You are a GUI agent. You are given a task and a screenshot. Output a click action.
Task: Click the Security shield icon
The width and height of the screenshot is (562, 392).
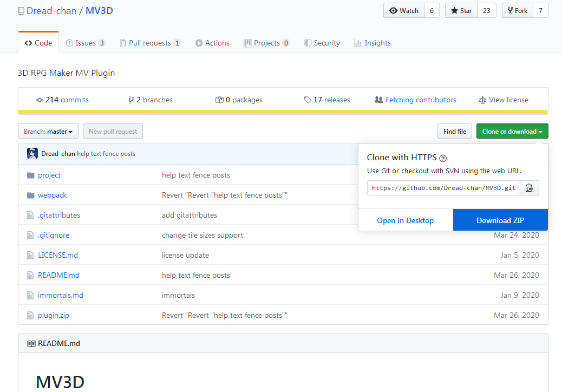pyautogui.click(x=308, y=43)
